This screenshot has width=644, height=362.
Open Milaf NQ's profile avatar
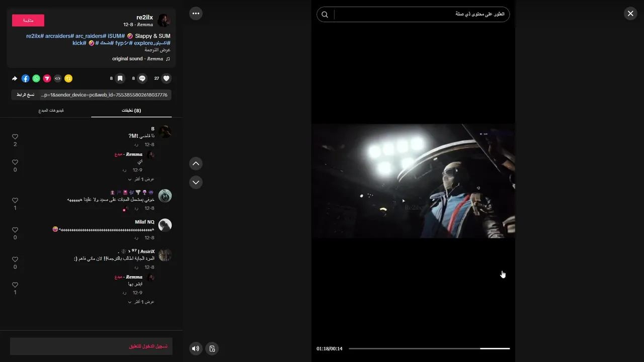[165, 225]
